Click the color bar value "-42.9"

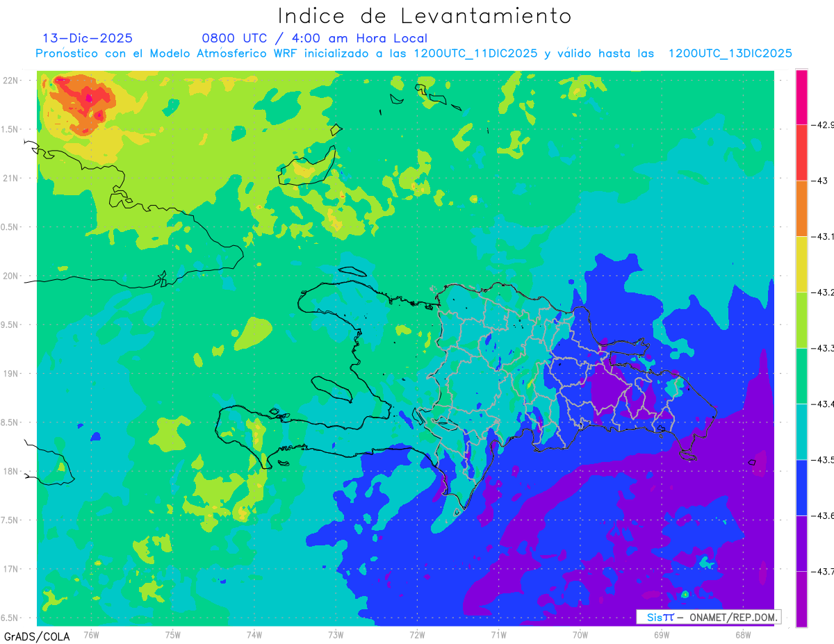coord(823,125)
